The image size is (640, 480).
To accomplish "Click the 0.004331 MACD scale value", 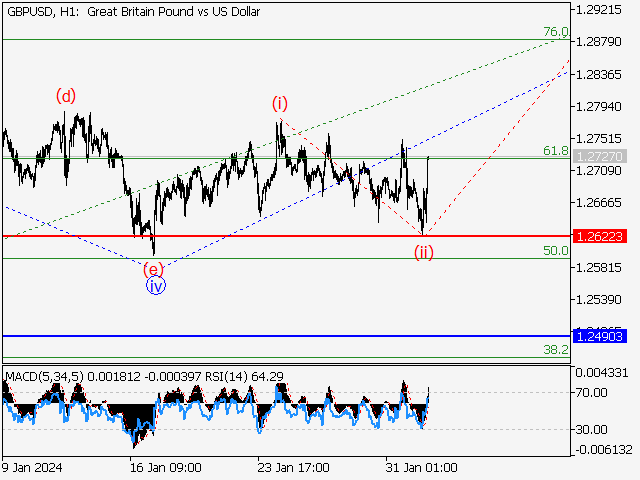I will 602,373.
